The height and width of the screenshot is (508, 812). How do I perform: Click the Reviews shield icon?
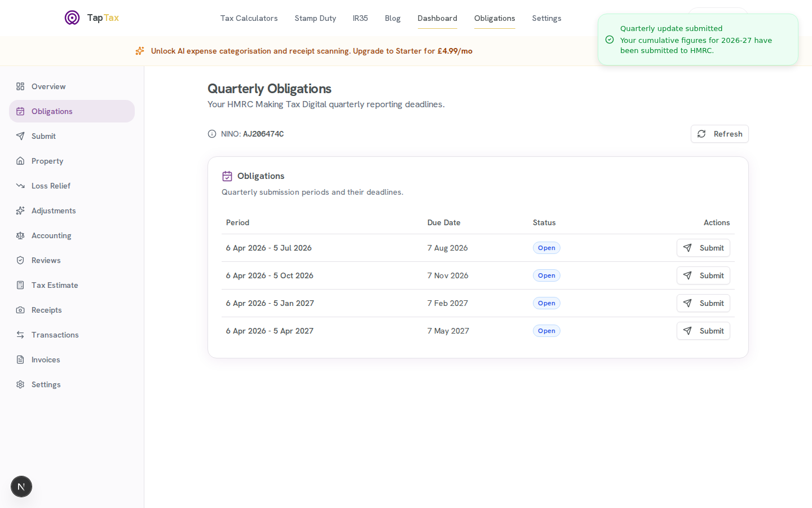coord(20,260)
